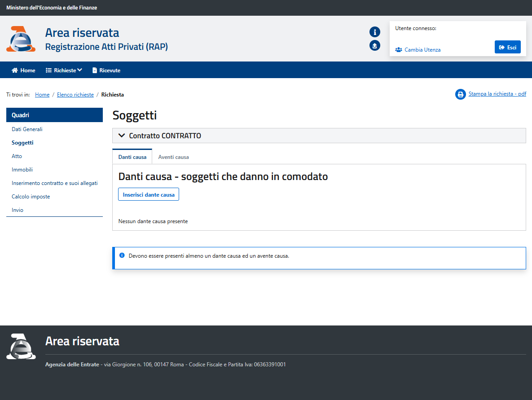This screenshot has height=400, width=532.
Task: Switch to the Aventi causa tab
Action: click(173, 157)
